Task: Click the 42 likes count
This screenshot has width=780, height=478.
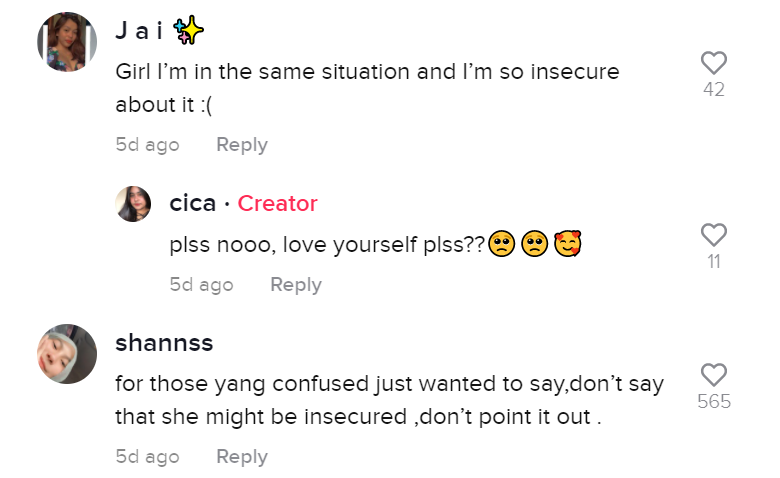Action: (713, 90)
